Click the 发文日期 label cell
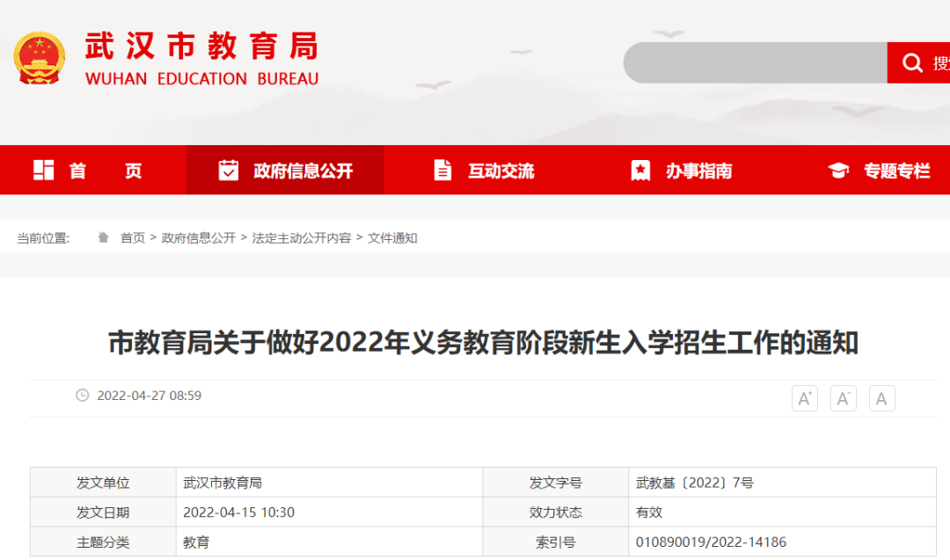Screen dimensions: 950x560 click(103, 513)
